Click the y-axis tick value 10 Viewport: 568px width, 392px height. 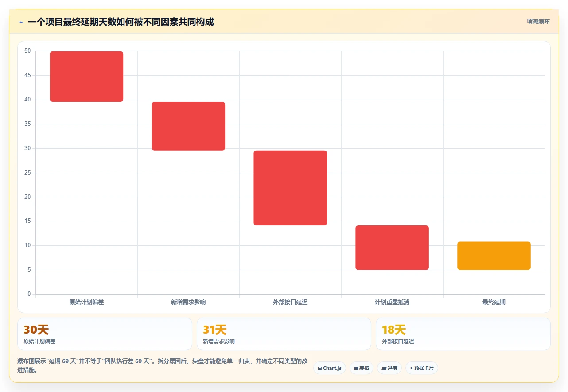(27, 245)
